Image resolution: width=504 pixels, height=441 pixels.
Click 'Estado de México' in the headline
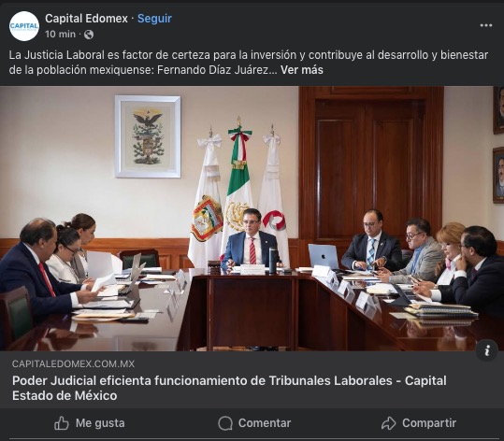[65, 395]
